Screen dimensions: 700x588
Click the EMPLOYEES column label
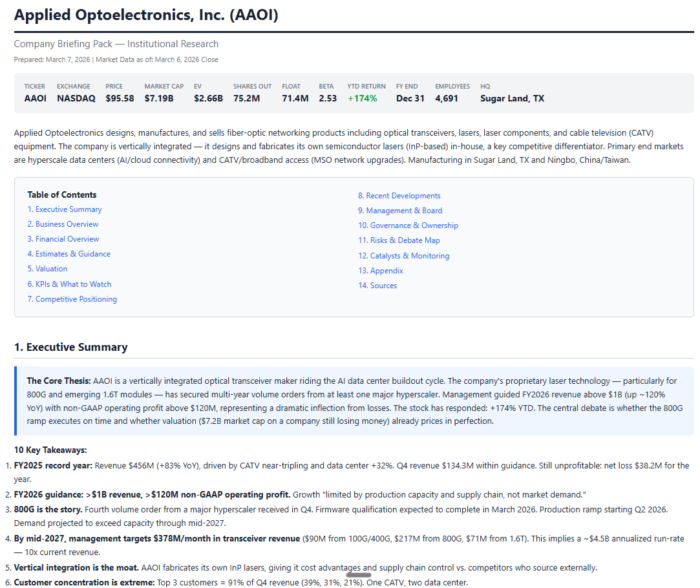(x=452, y=87)
